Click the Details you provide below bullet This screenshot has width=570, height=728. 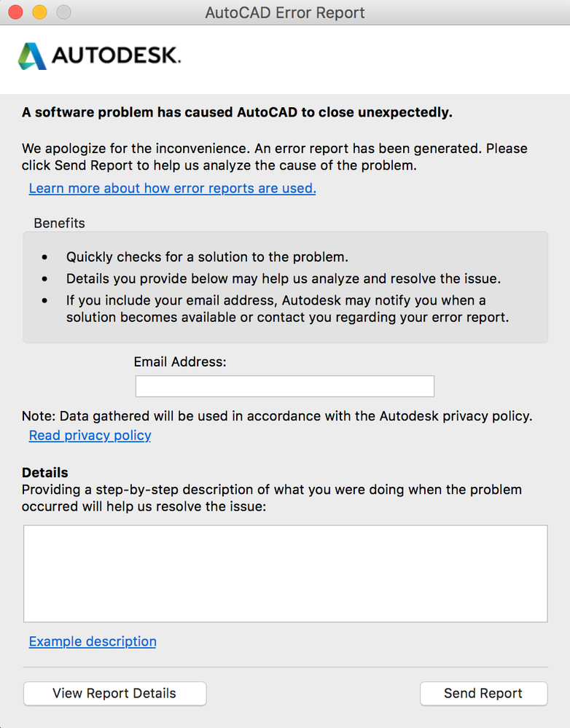[284, 278]
